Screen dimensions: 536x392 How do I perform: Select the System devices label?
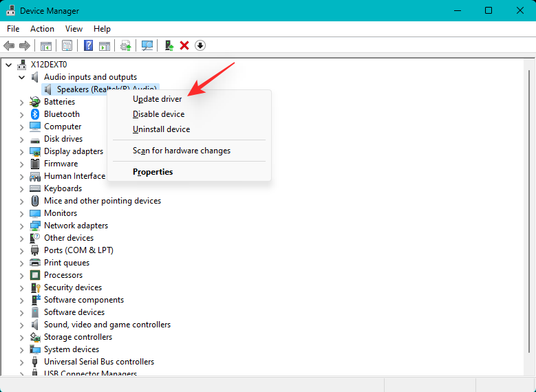[72, 349]
